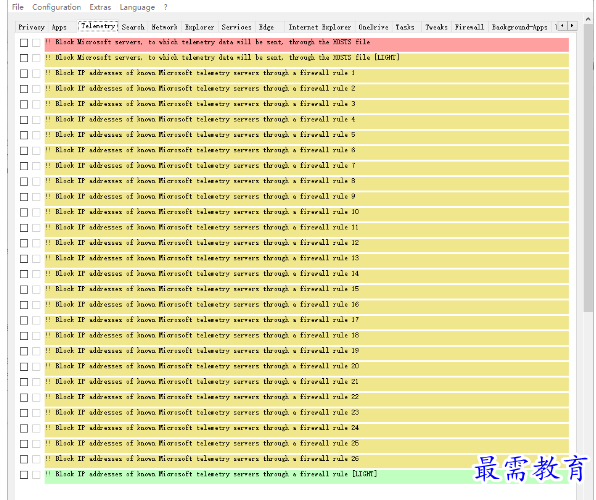Select text of firewall rule 22 row
Screen dimensions: 596x500
[x=202, y=397]
